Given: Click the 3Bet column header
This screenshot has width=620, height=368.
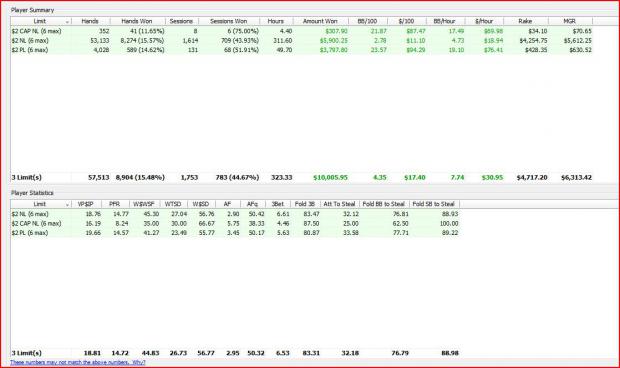Looking at the screenshot, I should tap(278, 204).
